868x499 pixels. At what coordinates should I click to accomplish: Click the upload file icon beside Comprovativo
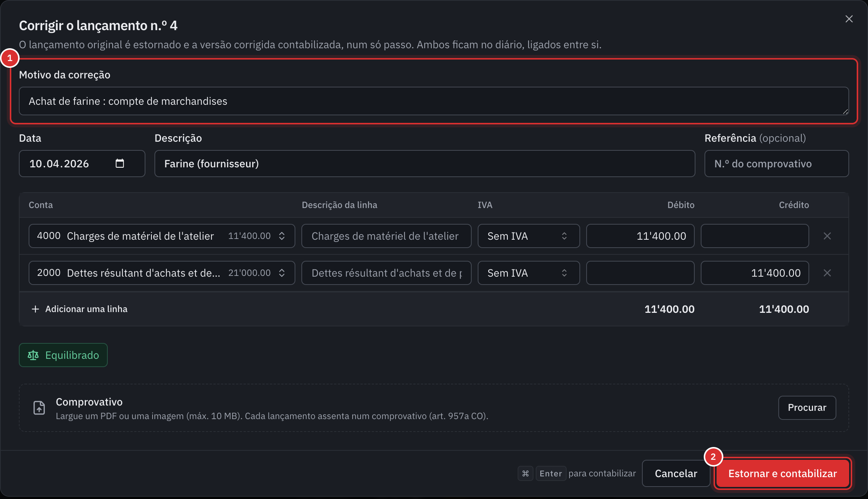(x=39, y=408)
